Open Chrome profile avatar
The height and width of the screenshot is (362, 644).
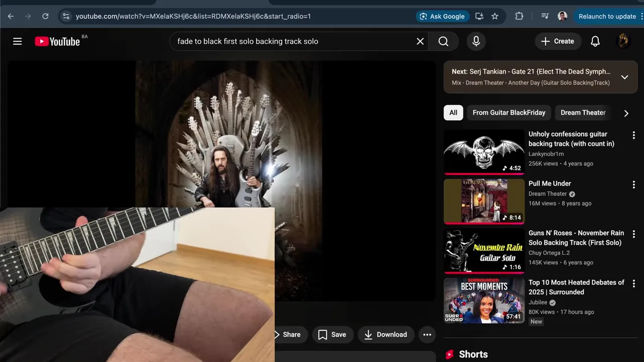[x=562, y=16]
